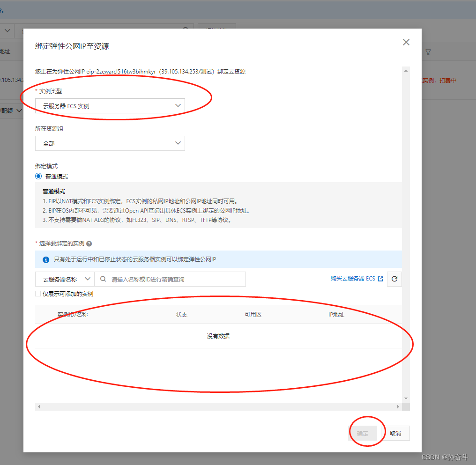Refresh the instance list with the reload icon
Image resolution: width=476 pixels, height=465 pixels.
394,279
